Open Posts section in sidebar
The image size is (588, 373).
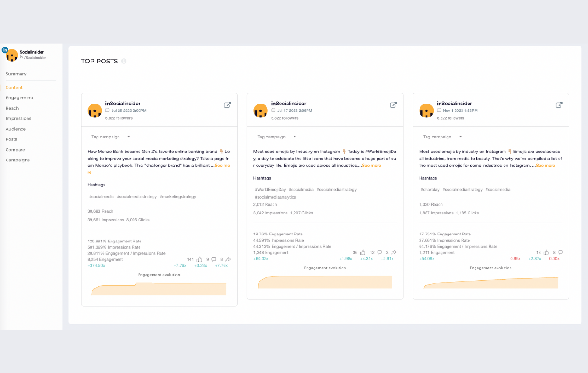click(11, 139)
